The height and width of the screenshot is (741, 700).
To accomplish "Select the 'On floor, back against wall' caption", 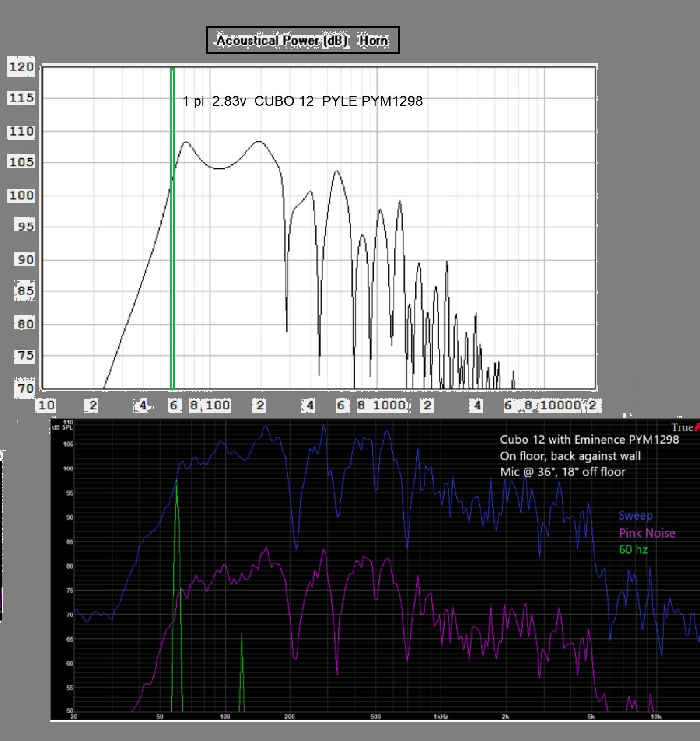I will pyautogui.click(x=570, y=456).
